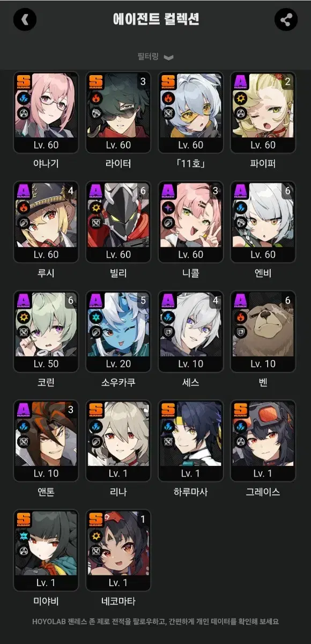Expand the 필터링 filter dropdown
This screenshot has height=644, width=311.
point(155,57)
